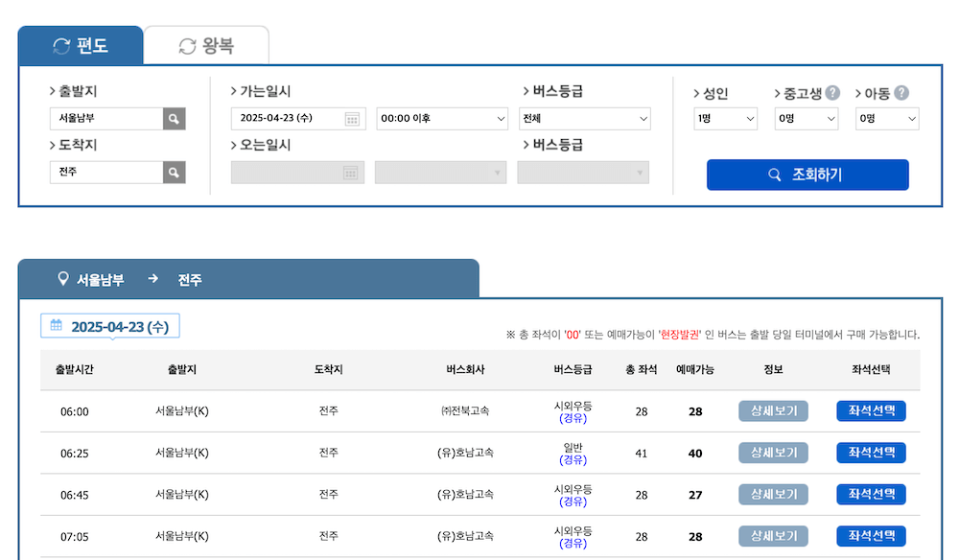Click the 2025-04-23 (수) date badge

point(110,326)
